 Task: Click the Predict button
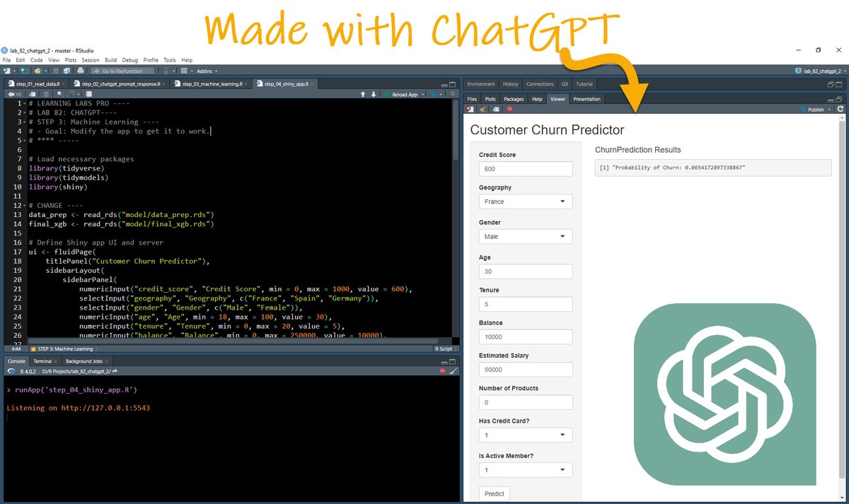click(494, 493)
